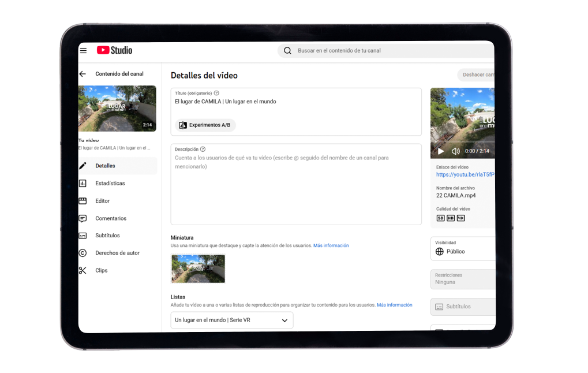Viewport: 588px width, 373px height.
Task: Go back using Contenido del canal arrow
Action: pyautogui.click(x=83, y=74)
